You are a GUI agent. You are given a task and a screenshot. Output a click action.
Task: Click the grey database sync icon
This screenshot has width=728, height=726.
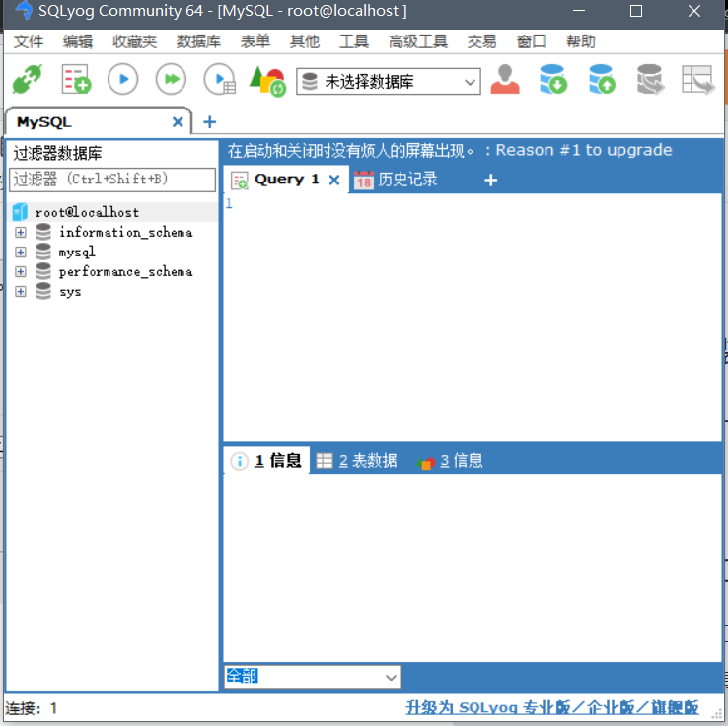coord(650,79)
